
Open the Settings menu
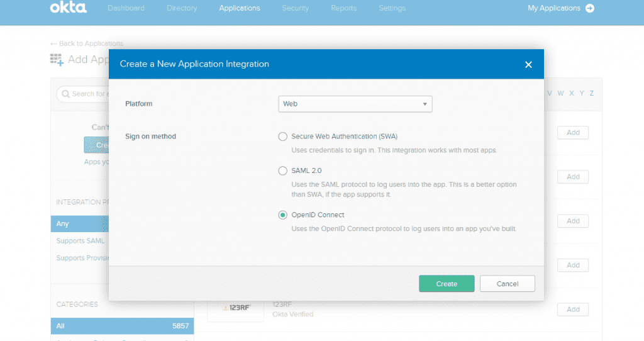392,8
